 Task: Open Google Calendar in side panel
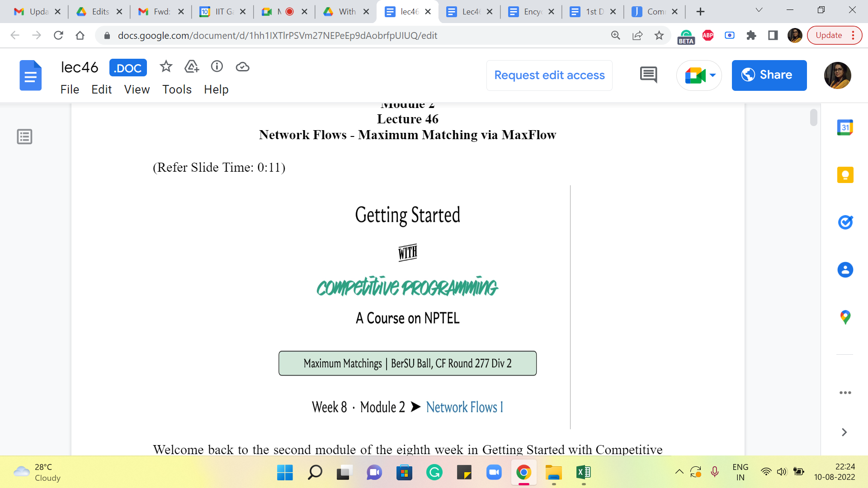pos(845,128)
